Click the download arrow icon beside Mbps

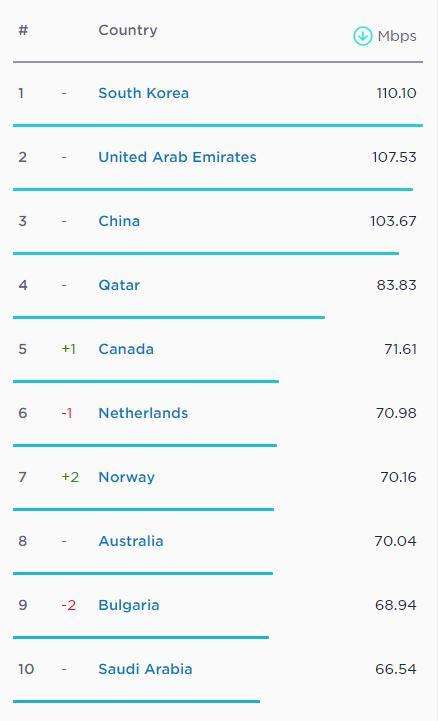362,36
